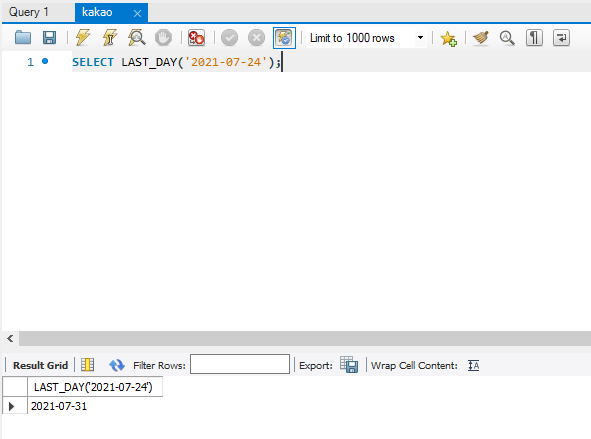The width and height of the screenshot is (591, 439).
Task: Save the query as a snippet with the star icon
Action: [449, 38]
